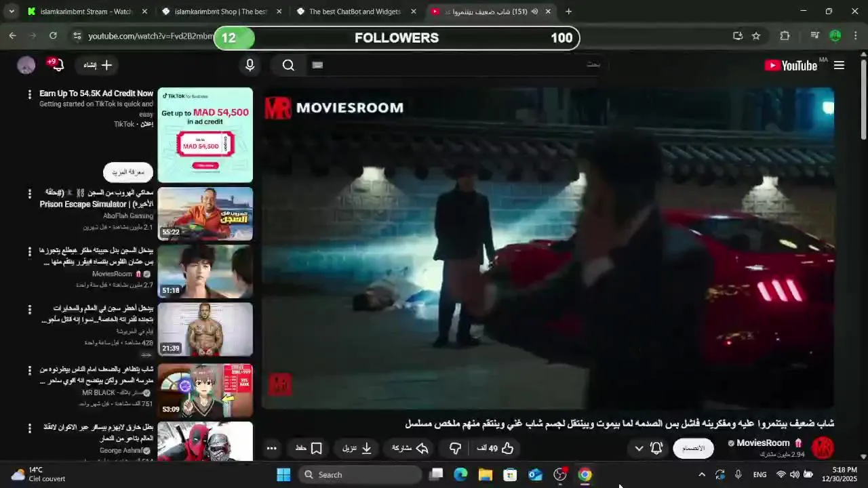Open the YouTube hamburger guide menu
This screenshot has width=868, height=488.
point(839,65)
